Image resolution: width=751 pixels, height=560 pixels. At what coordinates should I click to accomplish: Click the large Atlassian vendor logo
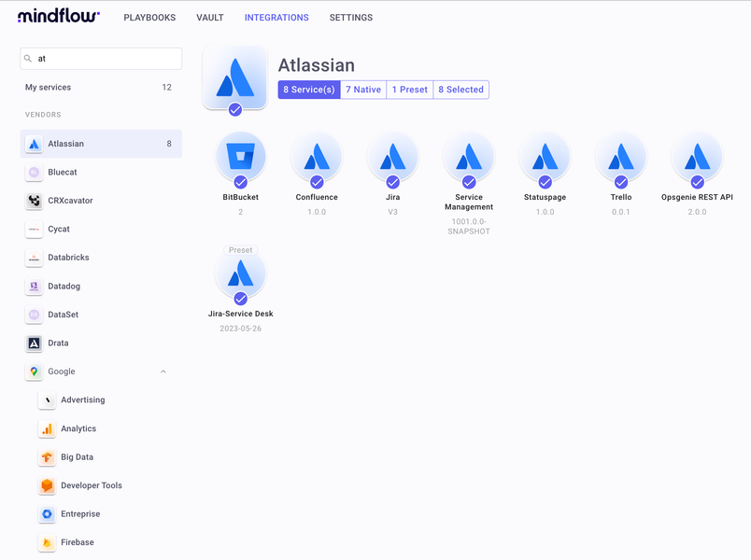(x=234, y=77)
